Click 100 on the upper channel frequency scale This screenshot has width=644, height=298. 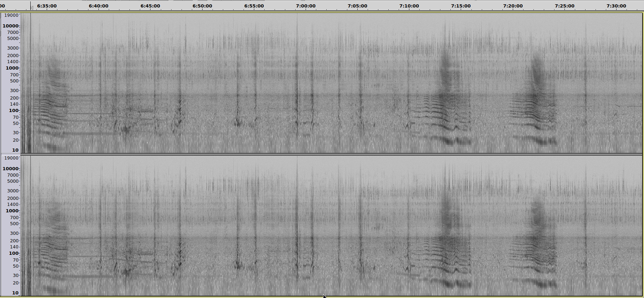click(14, 111)
